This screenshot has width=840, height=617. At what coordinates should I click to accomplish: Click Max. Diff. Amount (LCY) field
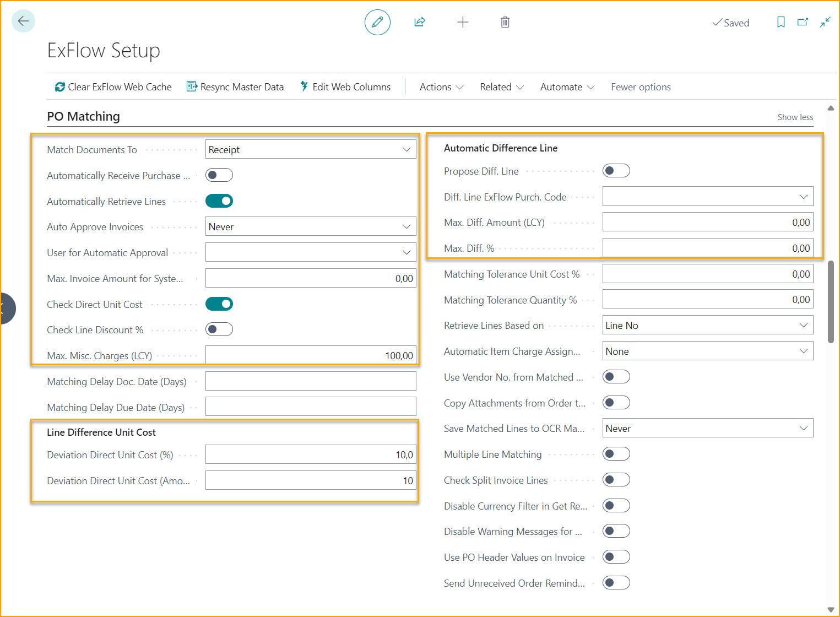click(708, 222)
